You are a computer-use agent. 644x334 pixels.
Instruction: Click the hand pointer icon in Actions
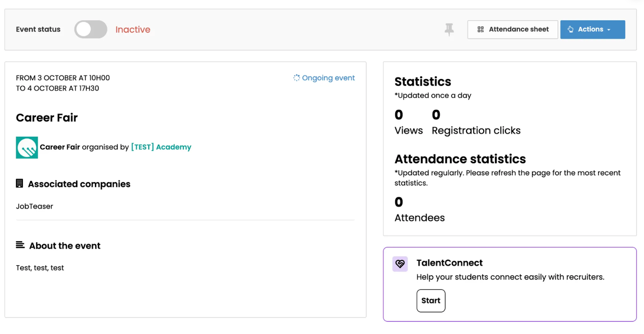(570, 29)
